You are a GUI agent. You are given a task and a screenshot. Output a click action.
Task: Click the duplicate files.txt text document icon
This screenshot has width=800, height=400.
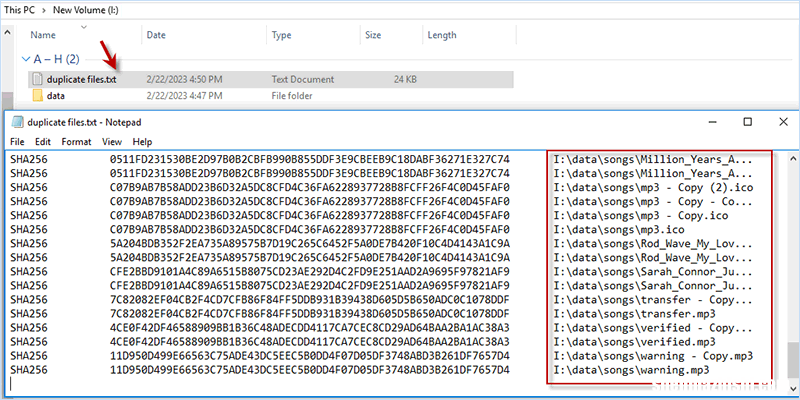(37, 79)
